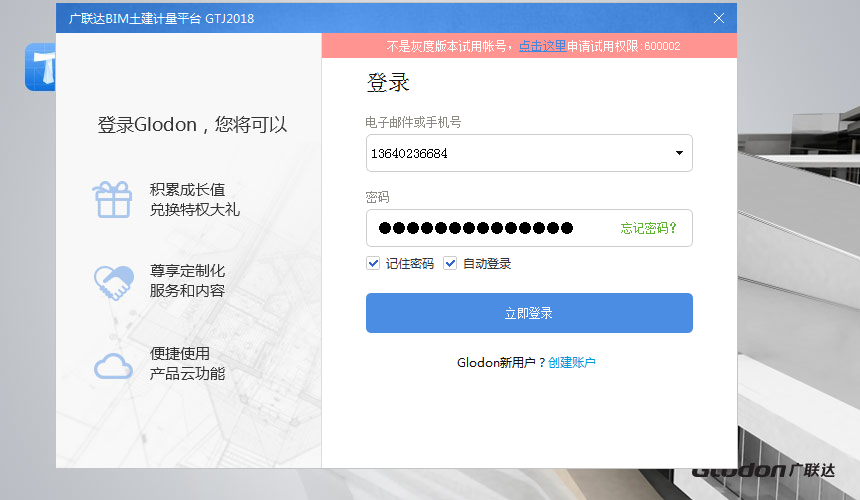Click the 点击这里 link in the red banner
This screenshot has width=860, height=500.
pyautogui.click(x=542, y=46)
